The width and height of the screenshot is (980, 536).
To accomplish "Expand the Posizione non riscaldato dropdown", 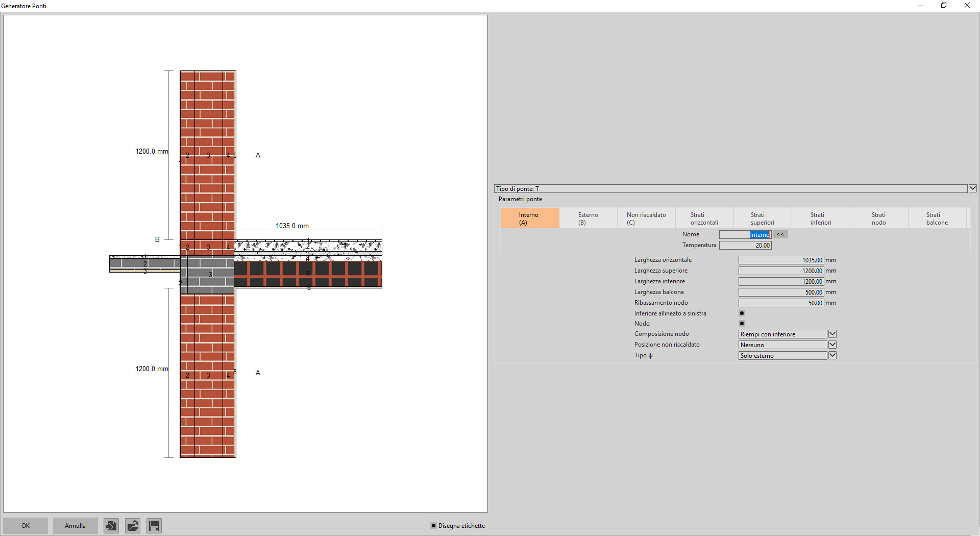I will coord(832,345).
